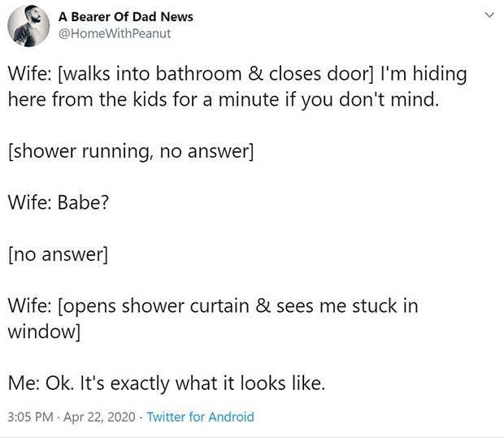Click the line starting "Wife: [walks into bathroom"

coord(237,75)
